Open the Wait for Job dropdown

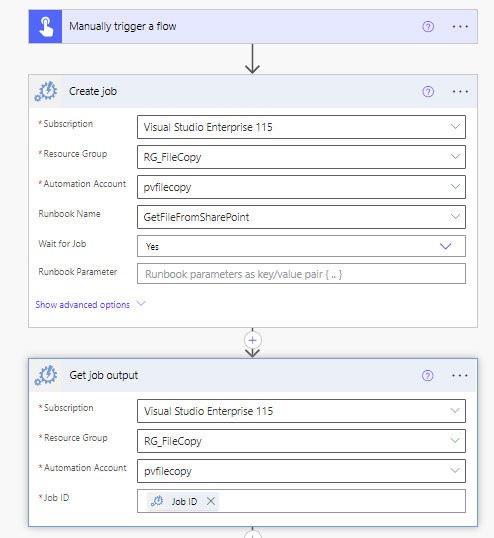pos(301,246)
